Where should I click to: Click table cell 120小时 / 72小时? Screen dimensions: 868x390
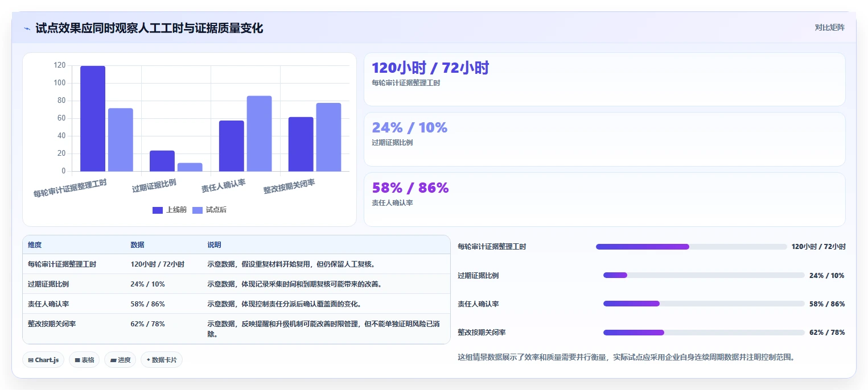coord(157,264)
